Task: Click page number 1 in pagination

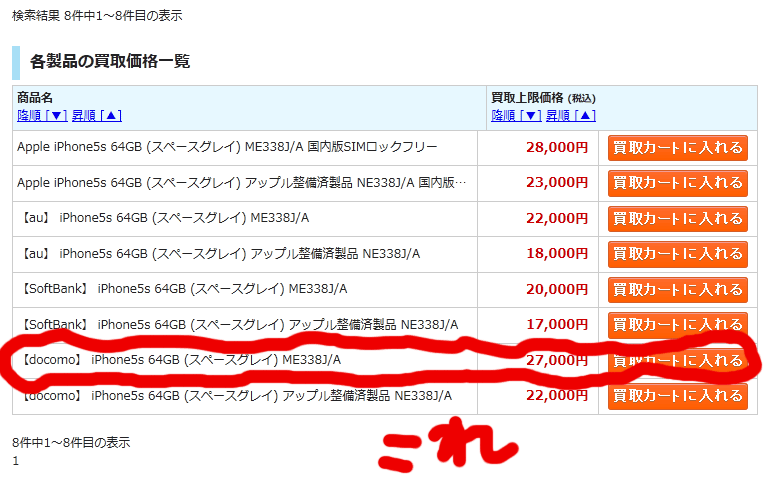Action: coord(16,461)
